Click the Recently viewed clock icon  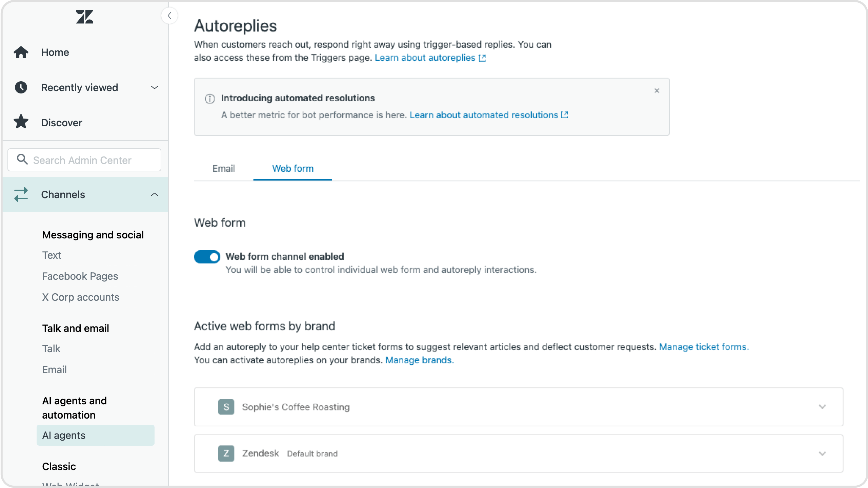pos(21,87)
